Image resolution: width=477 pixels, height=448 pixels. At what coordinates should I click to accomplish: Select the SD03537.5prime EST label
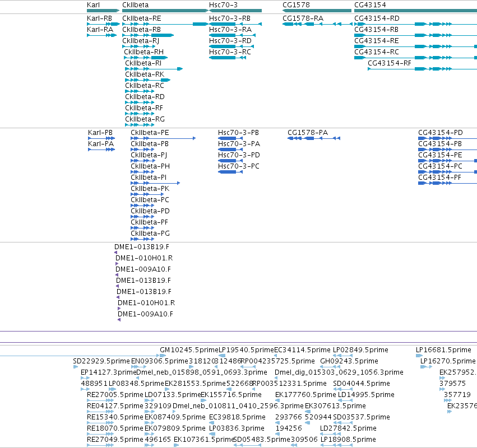tap(362, 417)
